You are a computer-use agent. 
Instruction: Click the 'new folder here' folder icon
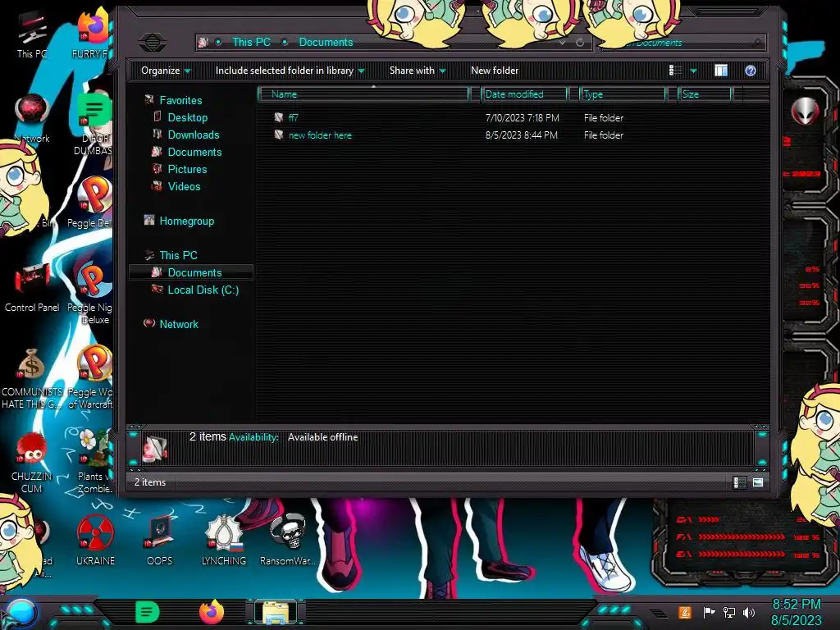coord(279,135)
